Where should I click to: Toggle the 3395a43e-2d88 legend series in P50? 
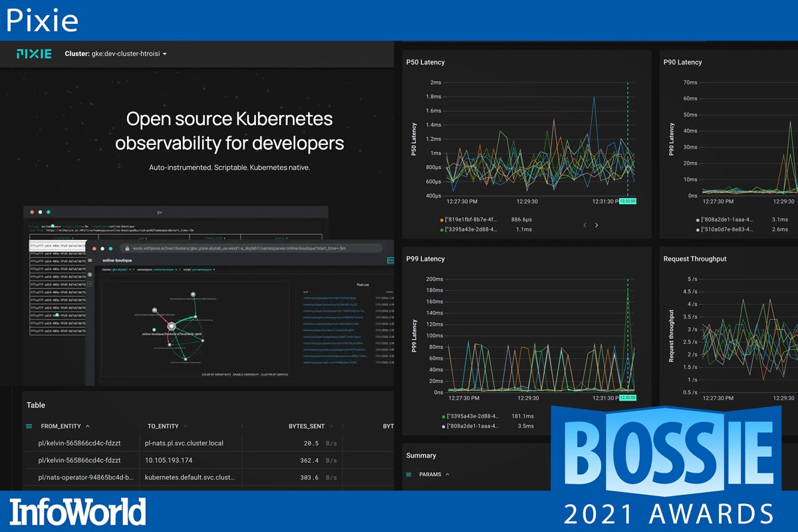pyautogui.click(x=468, y=229)
